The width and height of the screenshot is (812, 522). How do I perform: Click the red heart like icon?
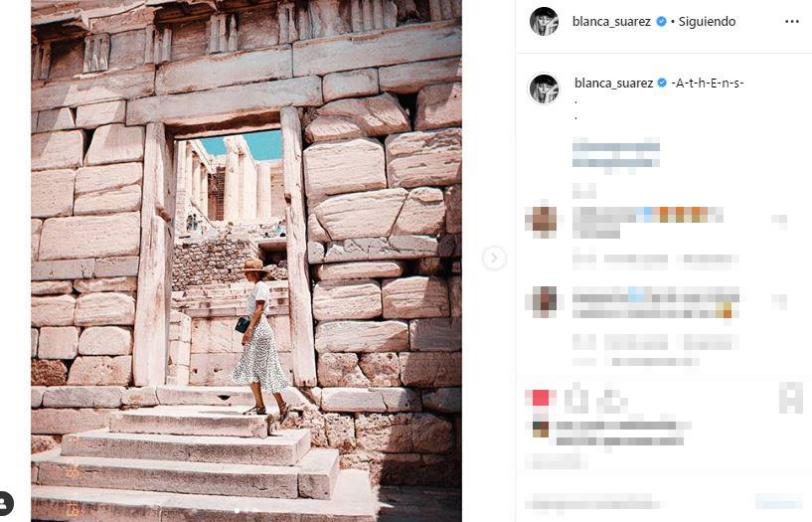click(x=541, y=399)
